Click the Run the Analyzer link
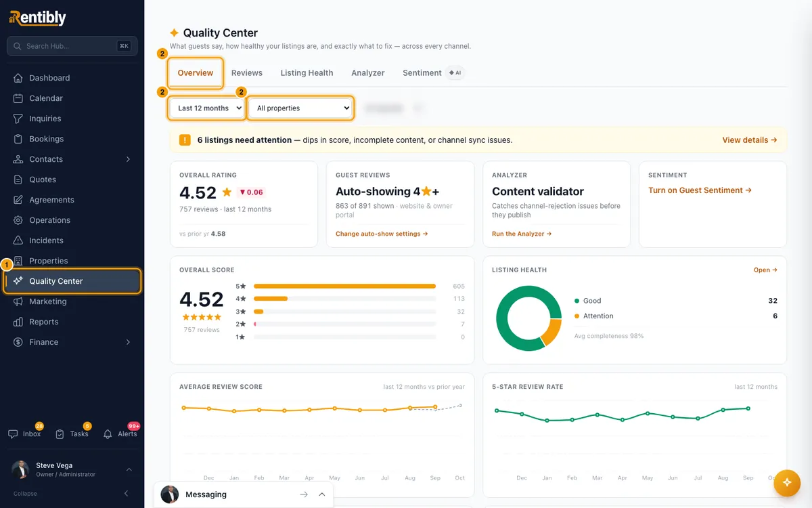Screen dimensions: 812x508 point(522,234)
